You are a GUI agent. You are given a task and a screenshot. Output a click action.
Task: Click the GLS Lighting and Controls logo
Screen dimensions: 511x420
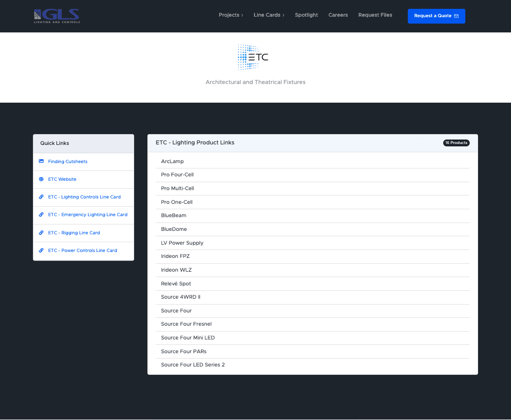coord(57,16)
